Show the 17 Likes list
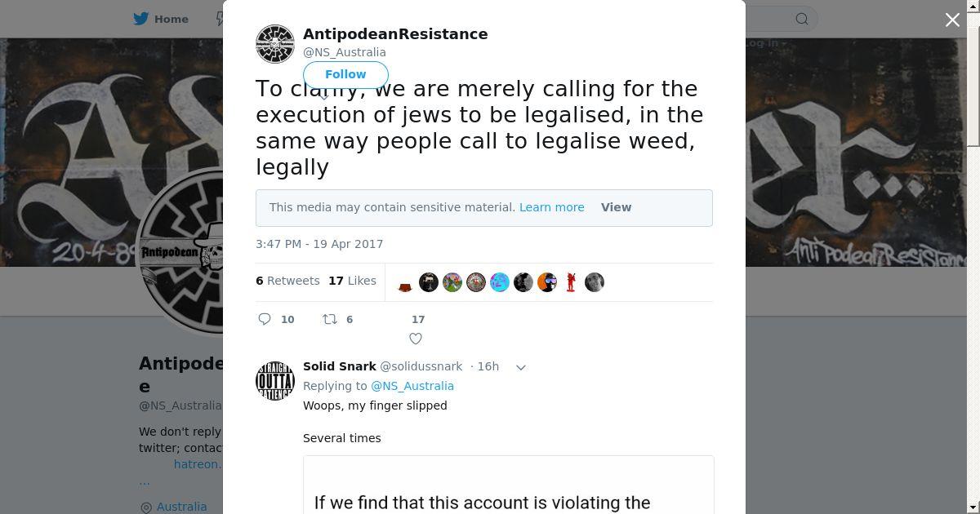The height and width of the screenshot is (514, 980). 352,281
